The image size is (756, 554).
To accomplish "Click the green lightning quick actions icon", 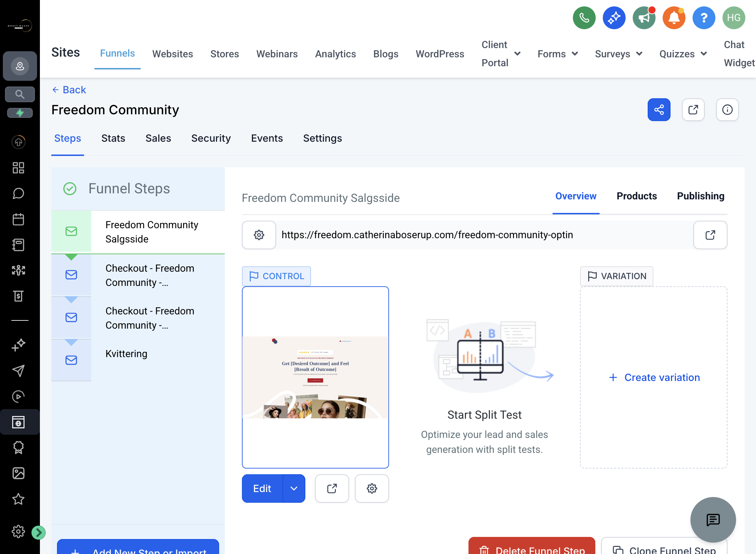I will click(x=20, y=113).
